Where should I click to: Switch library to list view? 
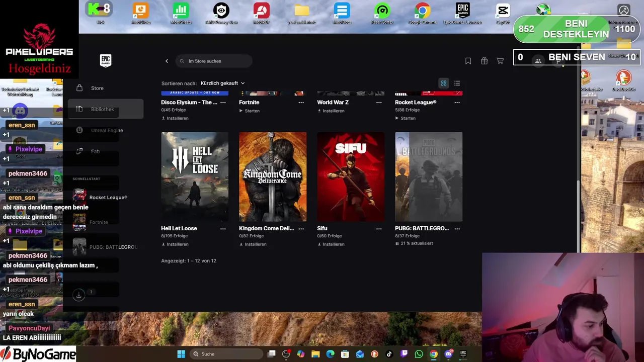point(457,83)
